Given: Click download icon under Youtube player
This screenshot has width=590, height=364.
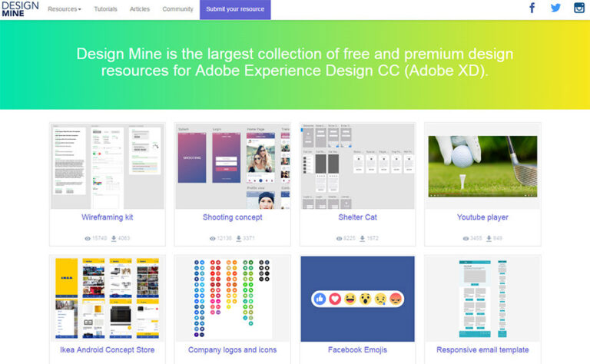Looking at the screenshot, I should [489, 238].
